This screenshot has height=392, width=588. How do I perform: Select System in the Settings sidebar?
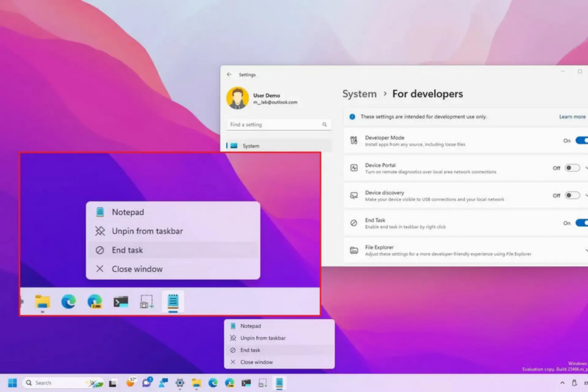pos(279,146)
